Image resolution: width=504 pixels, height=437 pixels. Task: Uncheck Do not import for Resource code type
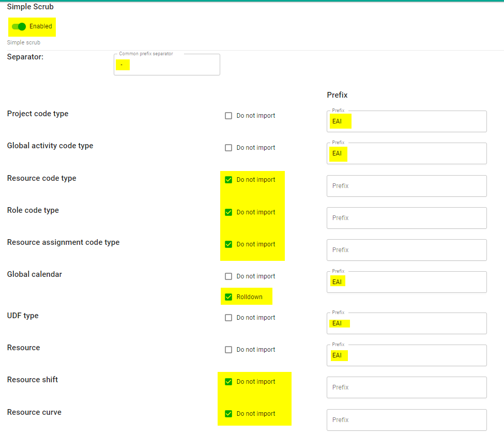228,180
